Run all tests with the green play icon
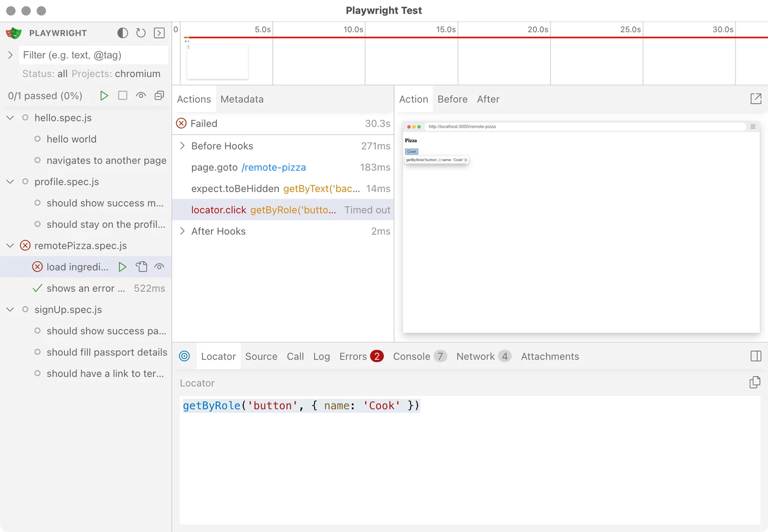 tap(104, 96)
